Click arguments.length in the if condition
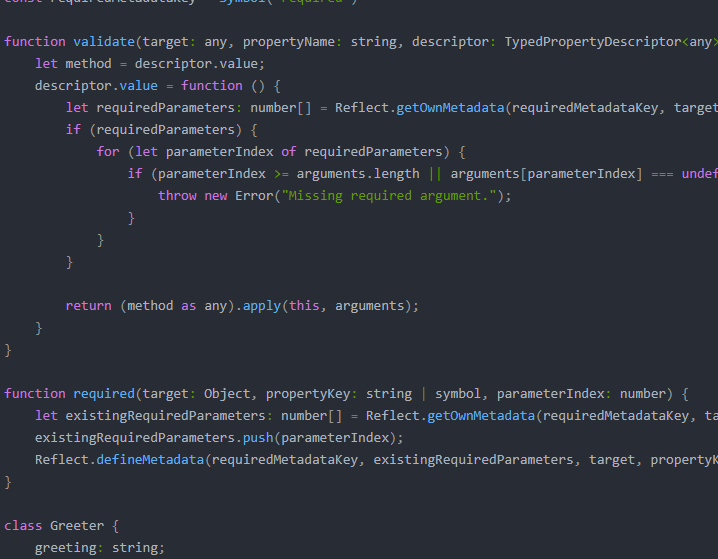This screenshot has height=559, width=718. pyautogui.click(x=358, y=174)
